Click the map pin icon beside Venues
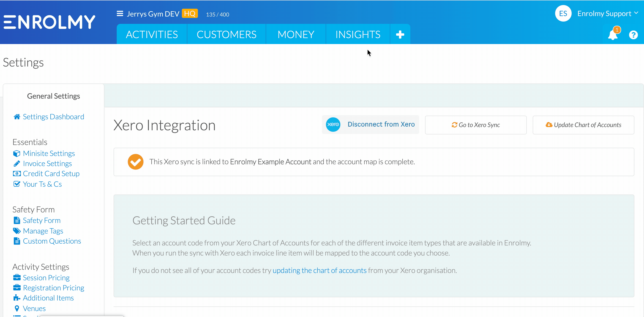Screen dimensions: 644x317 click(17, 308)
